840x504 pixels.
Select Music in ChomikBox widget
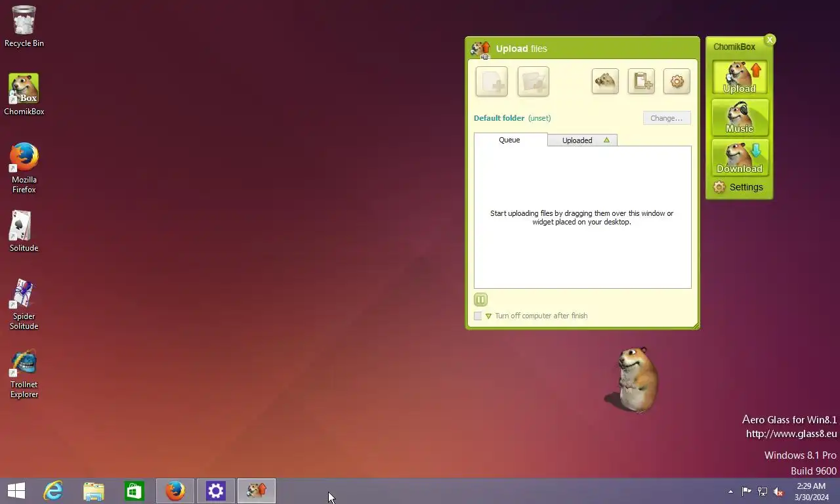tap(740, 117)
